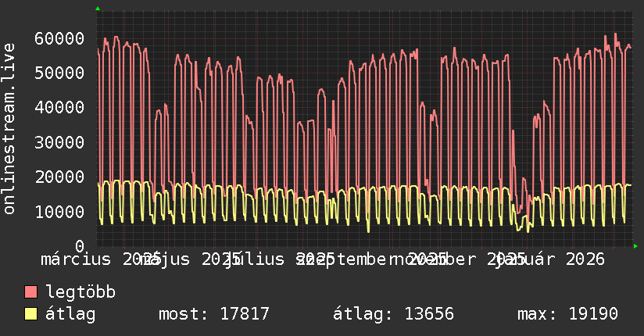644x336 pixels.
Task: Click the yellow átlag legend swatch
Action: [30, 313]
